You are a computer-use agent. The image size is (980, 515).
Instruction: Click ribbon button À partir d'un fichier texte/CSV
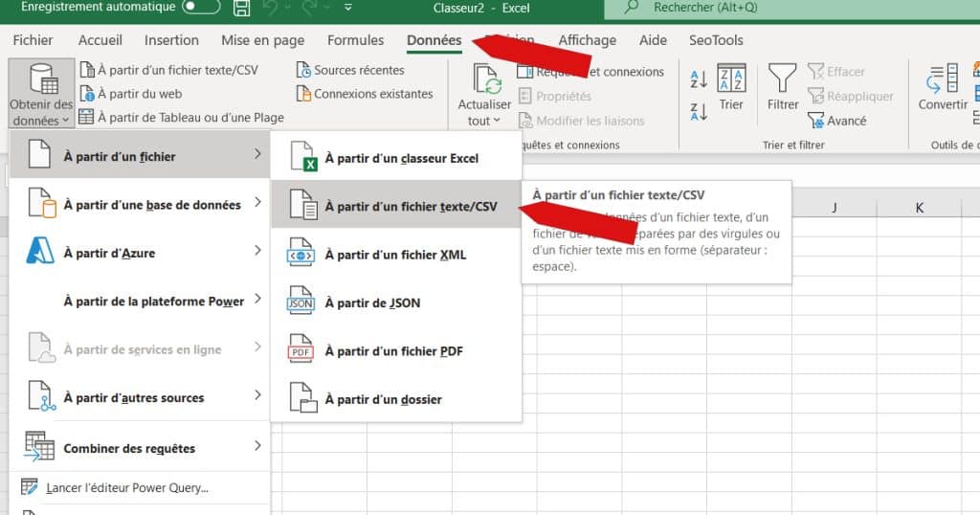pyautogui.click(x=169, y=70)
